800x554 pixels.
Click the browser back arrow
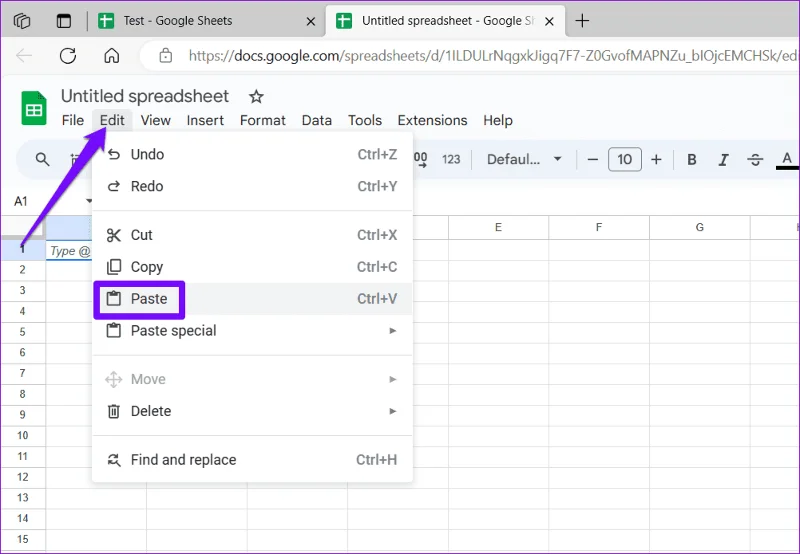tap(24, 56)
